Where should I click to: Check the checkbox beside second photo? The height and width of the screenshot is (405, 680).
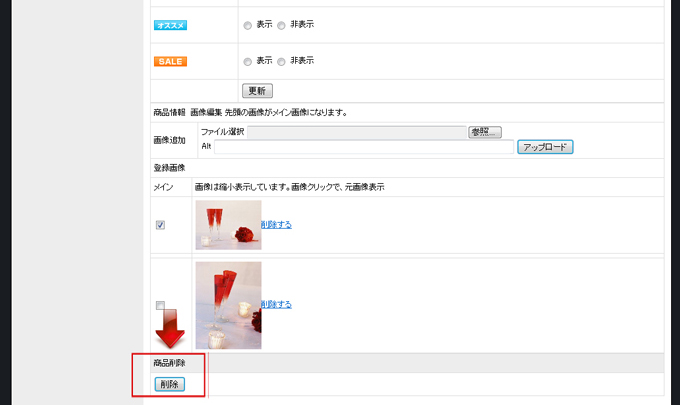[x=160, y=305]
